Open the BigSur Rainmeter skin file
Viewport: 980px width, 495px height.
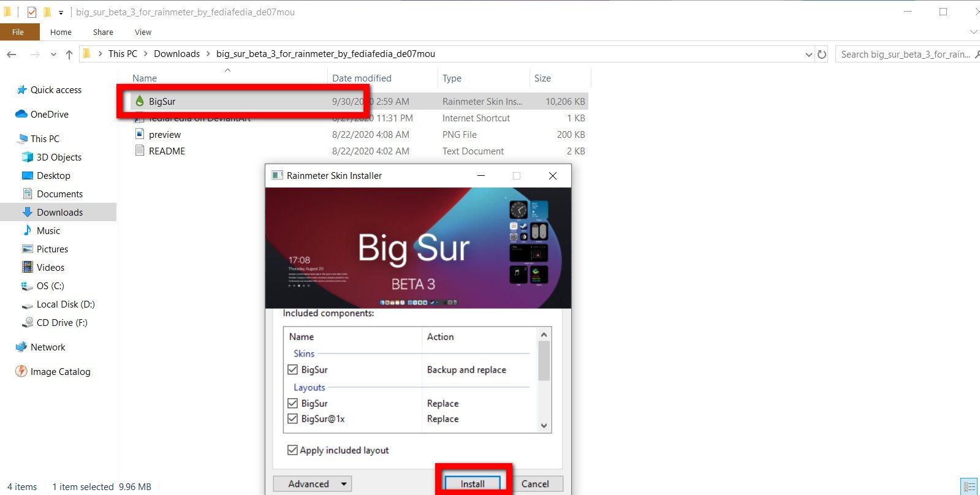pyautogui.click(x=162, y=102)
